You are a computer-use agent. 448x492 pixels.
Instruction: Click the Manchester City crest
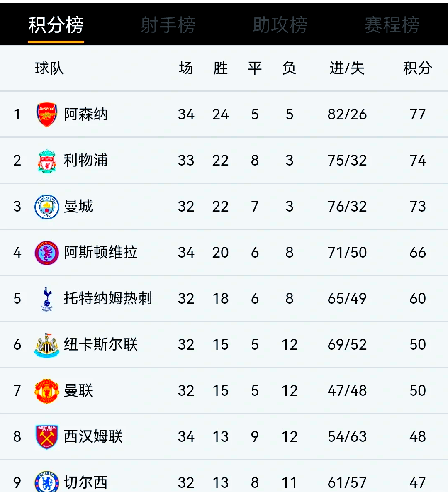47,207
